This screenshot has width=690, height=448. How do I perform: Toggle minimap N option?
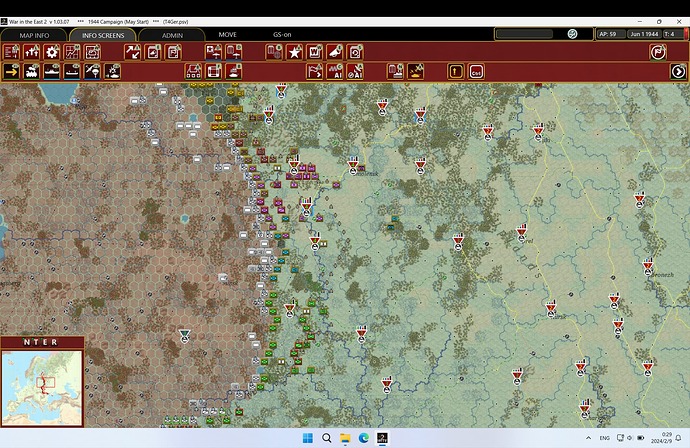point(27,342)
